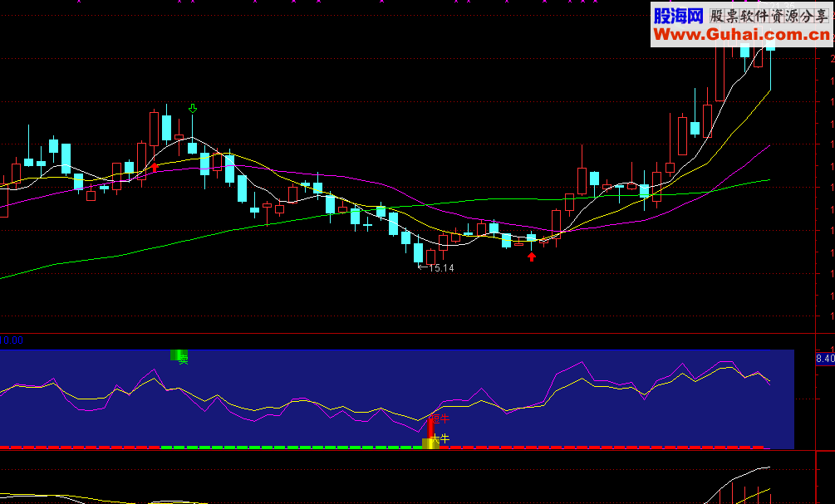This screenshot has height=504, width=835.
Task: Select the '15.14' lowest price label
Action: pyautogui.click(x=441, y=267)
